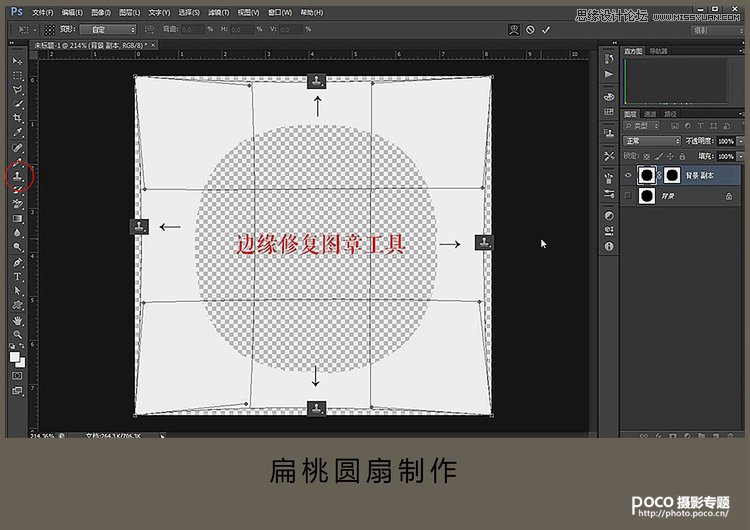Open Clone Source panel in dock
The height and width of the screenshot is (530, 750).
pos(609,133)
